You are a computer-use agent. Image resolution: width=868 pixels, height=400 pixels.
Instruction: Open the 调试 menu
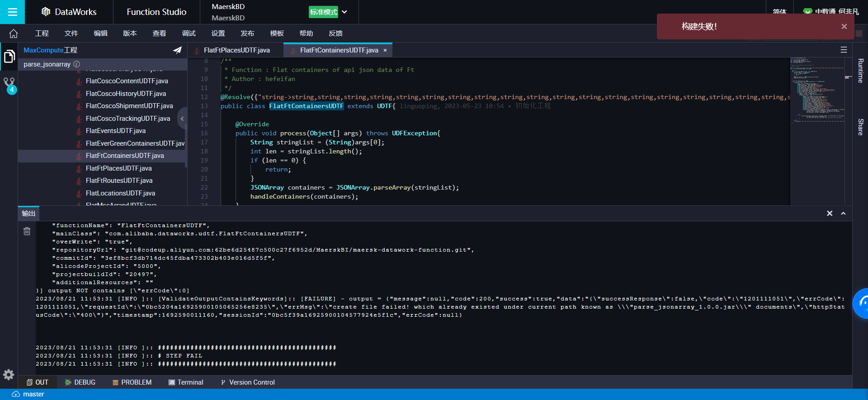click(189, 33)
